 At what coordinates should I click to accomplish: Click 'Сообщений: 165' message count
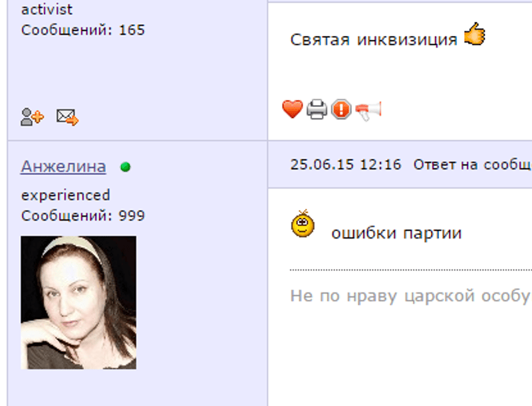[x=83, y=30]
